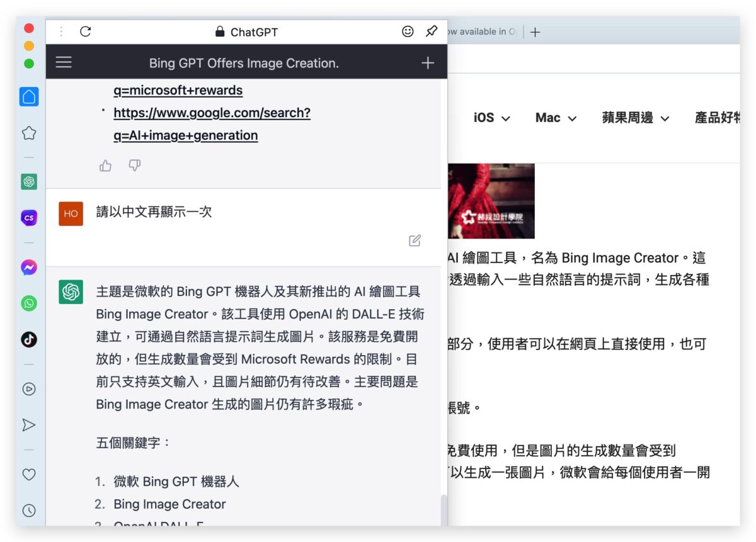This screenshot has height=542, width=756.
Task: Open the Opera speed dial home icon
Action: (x=29, y=96)
